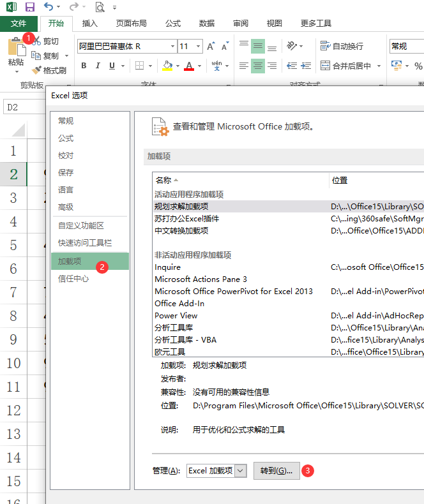Viewport: 424px width, 504px height.
Task: Select 分析工具库 - VBA add-in row
Action: tap(289, 340)
